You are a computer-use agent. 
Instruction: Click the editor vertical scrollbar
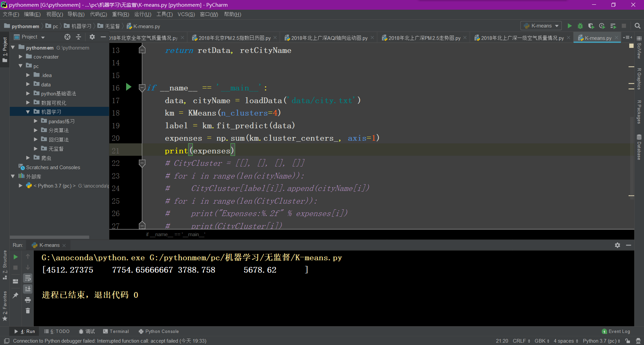pyautogui.click(x=632, y=157)
